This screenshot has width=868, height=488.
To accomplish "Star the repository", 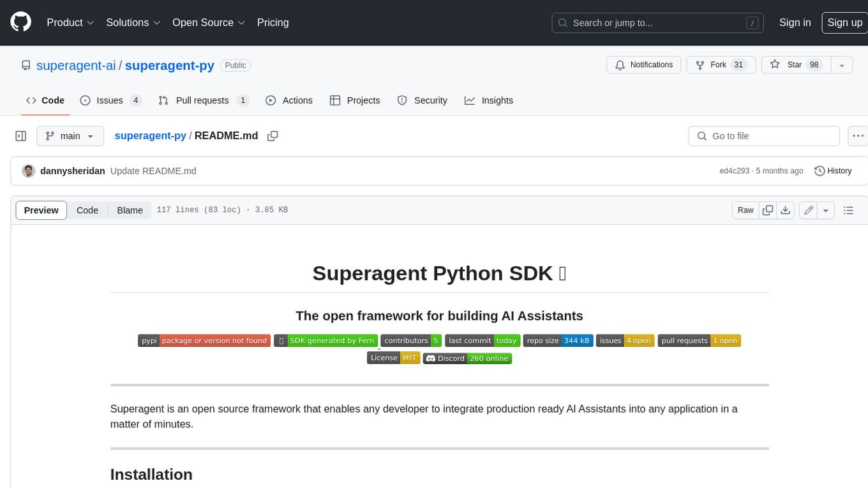I will click(795, 65).
